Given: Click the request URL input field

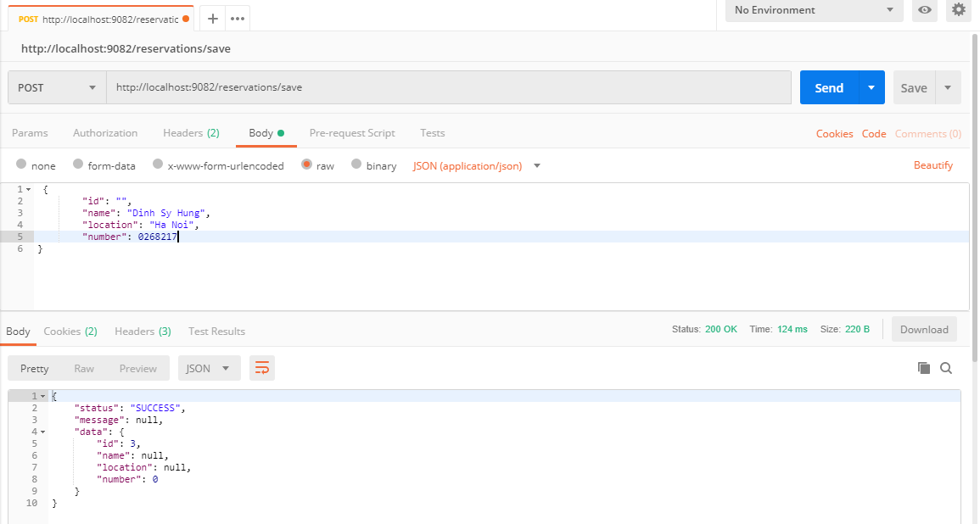Looking at the screenshot, I should pos(449,87).
